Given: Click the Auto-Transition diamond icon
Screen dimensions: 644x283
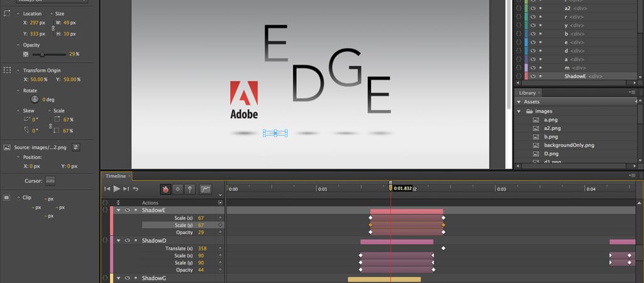Looking at the screenshot, I should 177,189.
